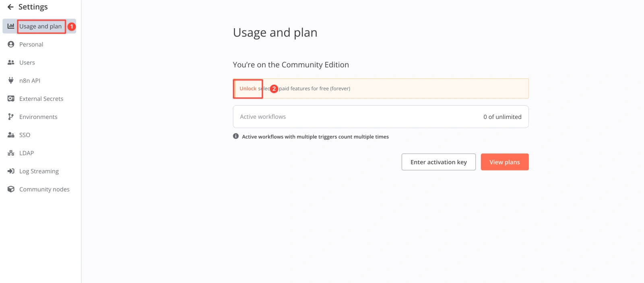Click the n8n API plug icon
Screen dimensions: 644x283
point(11,81)
